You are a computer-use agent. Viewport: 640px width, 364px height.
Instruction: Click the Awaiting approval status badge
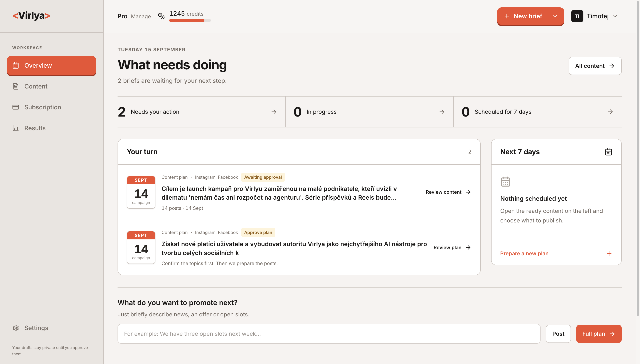coord(263,177)
